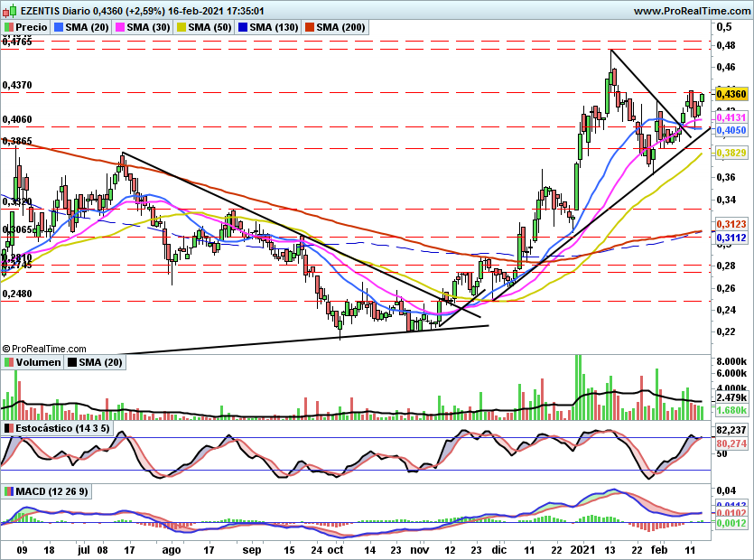Click the MACD indicator legend icon
This screenshot has height=560, width=754.
point(9,491)
